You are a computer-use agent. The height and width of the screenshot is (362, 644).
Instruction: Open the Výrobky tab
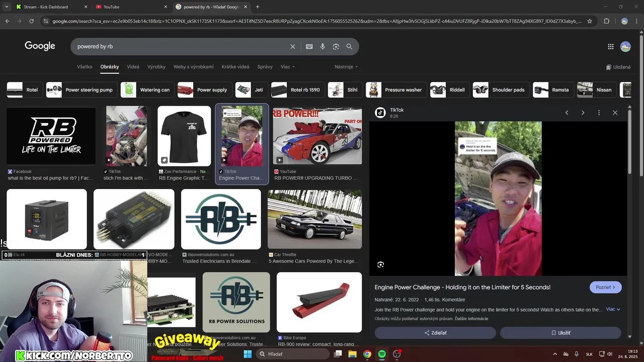[156, 66]
